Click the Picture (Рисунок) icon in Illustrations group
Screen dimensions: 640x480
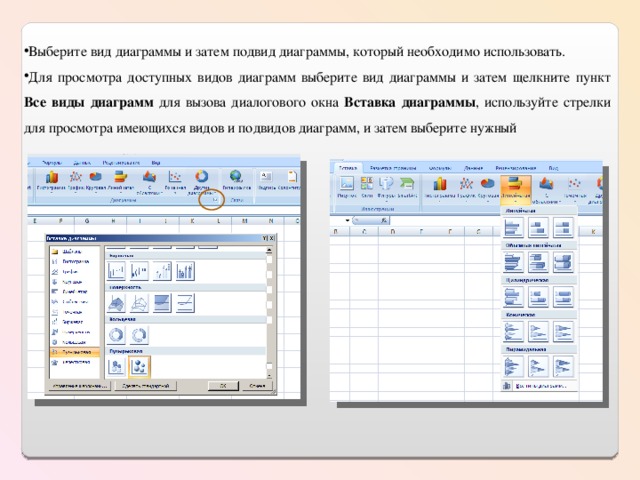pyautogui.click(x=347, y=186)
